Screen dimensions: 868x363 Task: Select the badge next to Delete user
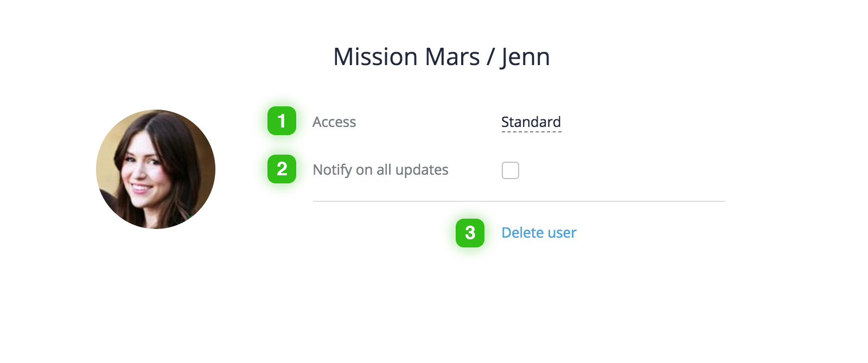[470, 233]
